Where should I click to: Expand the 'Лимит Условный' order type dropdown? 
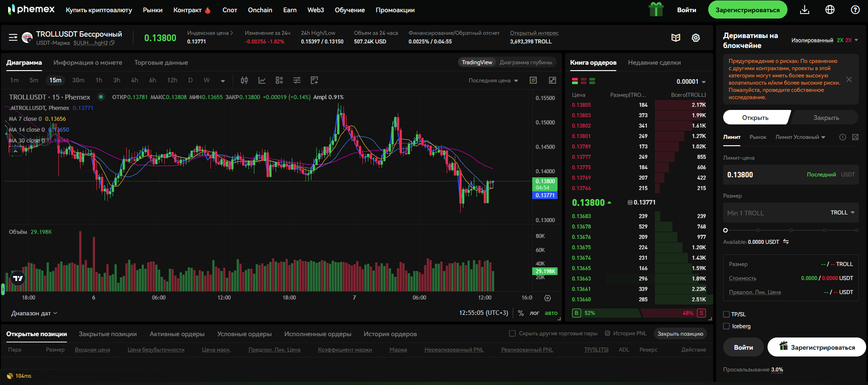800,137
